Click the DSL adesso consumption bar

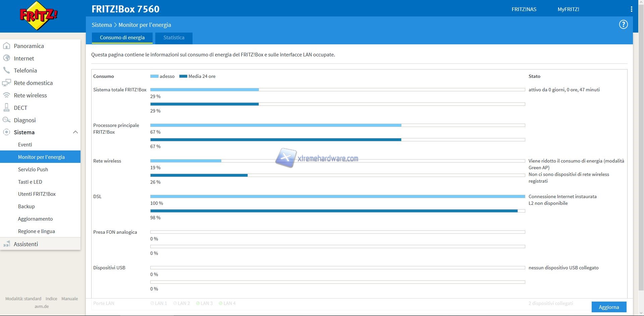click(x=337, y=196)
